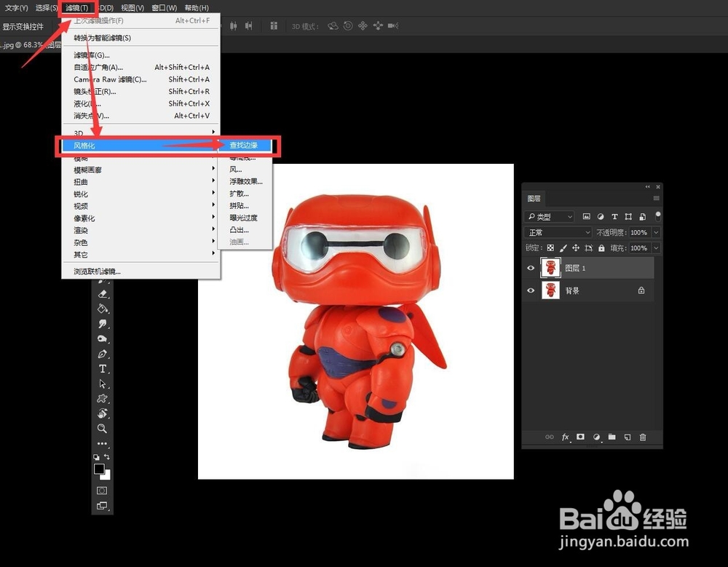Add layer mask icon
728x567 pixels.
[580, 437]
